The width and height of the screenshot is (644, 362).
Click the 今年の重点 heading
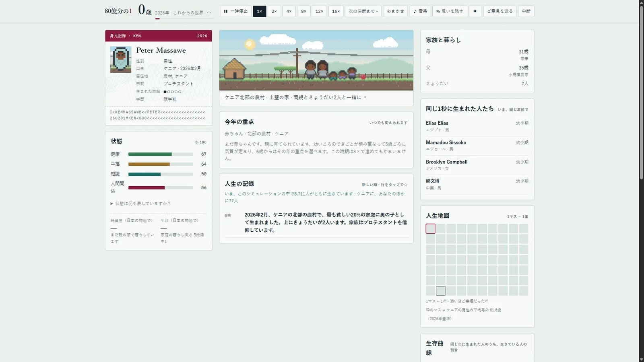[x=239, y=122]
